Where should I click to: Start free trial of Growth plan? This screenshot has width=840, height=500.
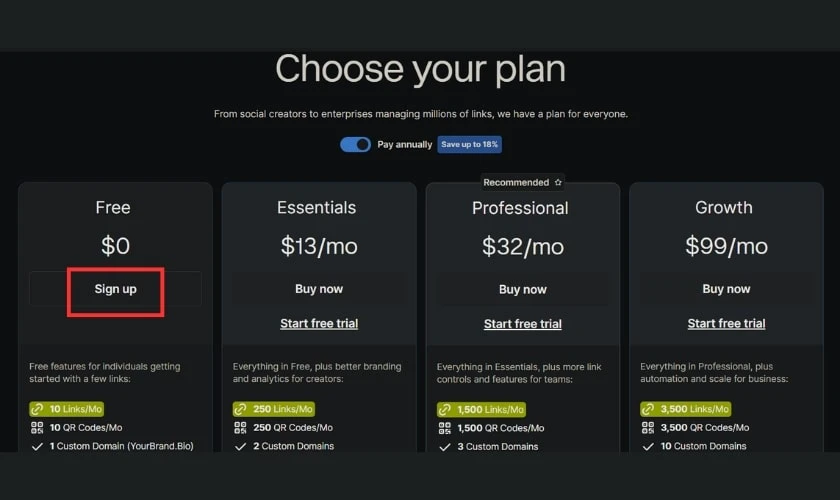tap(726, 324)
